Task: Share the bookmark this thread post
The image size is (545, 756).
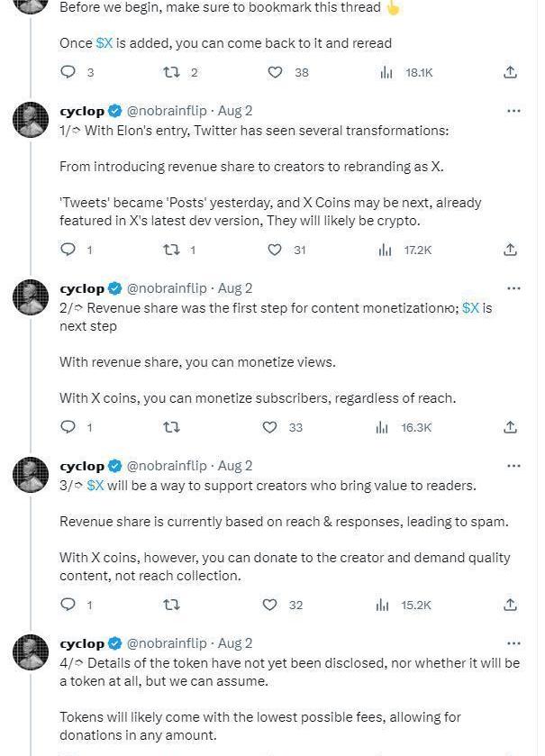Action: coord(510,72)
